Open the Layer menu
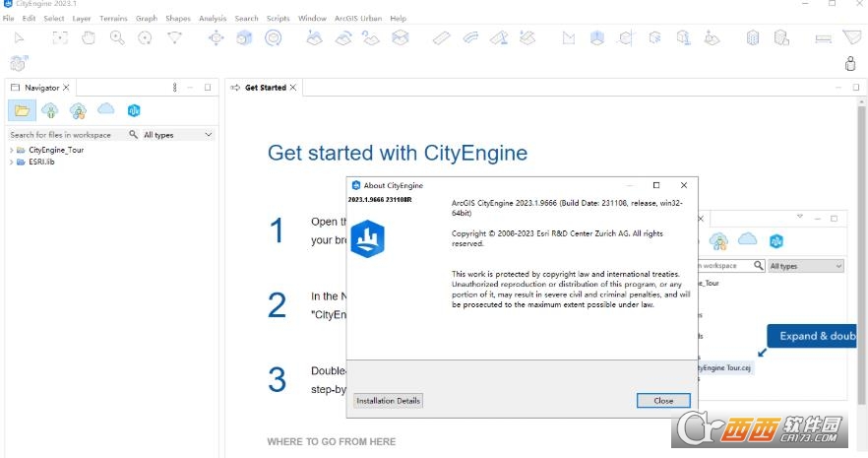This screenshot has width=868, height=458. point(82,19)
